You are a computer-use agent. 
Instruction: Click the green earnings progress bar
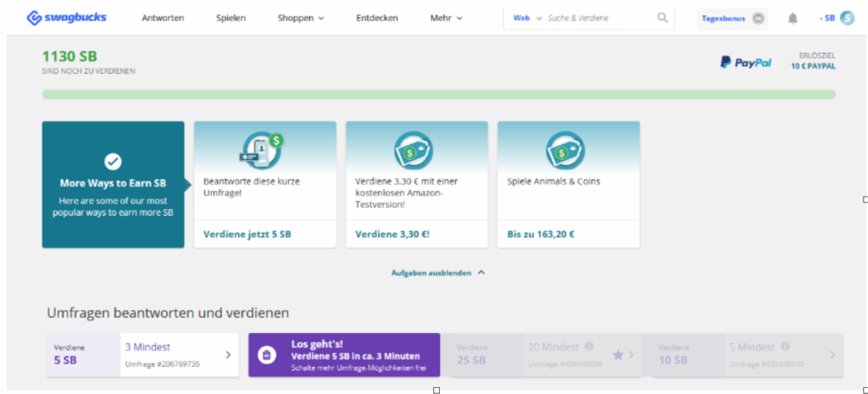coord(438,94)
